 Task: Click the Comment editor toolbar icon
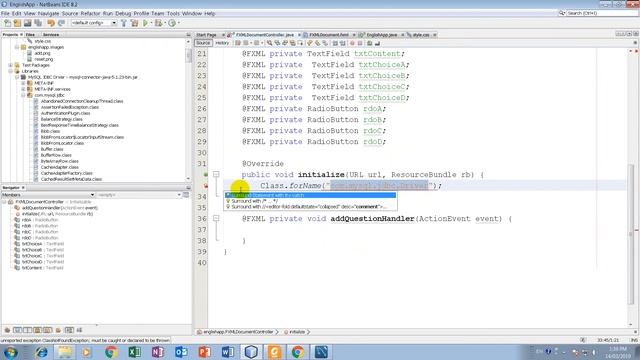point(369,43)
